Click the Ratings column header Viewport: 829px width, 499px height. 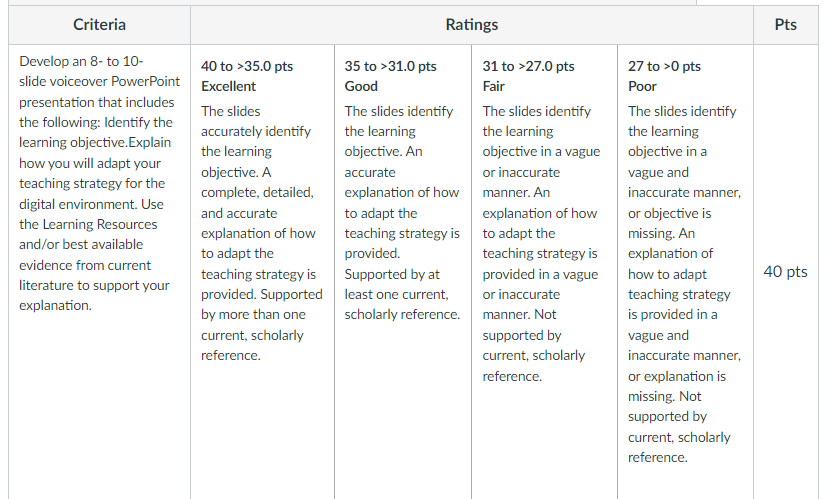[x=472, y=25]
